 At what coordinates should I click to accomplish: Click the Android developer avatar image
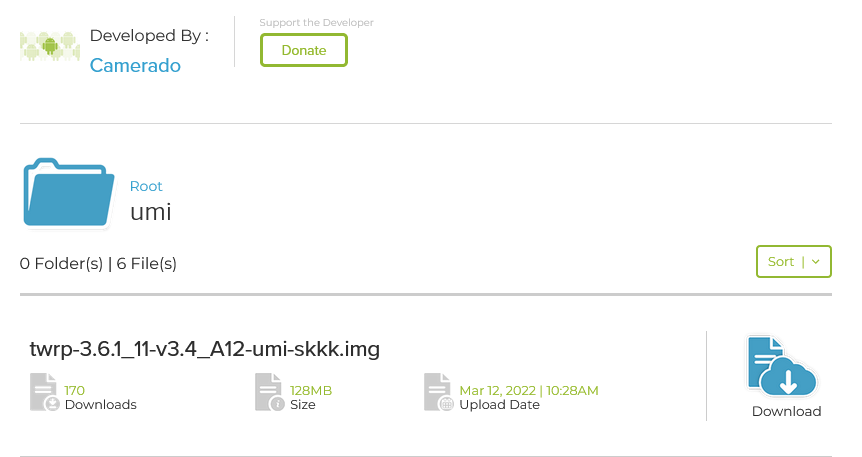(50, 47)
